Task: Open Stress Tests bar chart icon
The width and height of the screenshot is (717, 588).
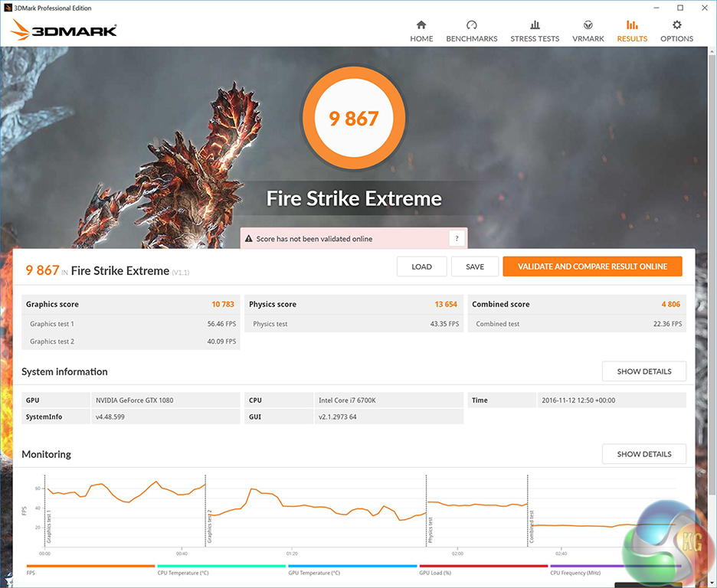Action: tap(535, 24)
